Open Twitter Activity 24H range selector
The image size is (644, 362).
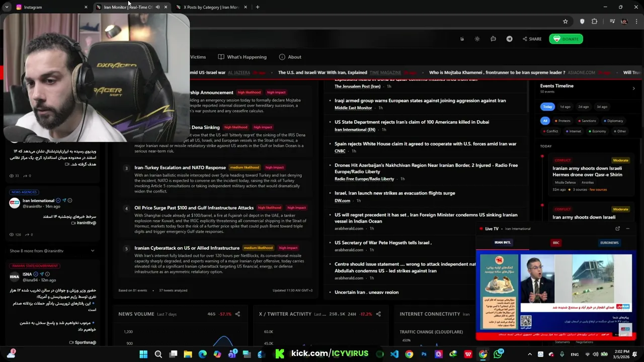click(x=351, y=314)
